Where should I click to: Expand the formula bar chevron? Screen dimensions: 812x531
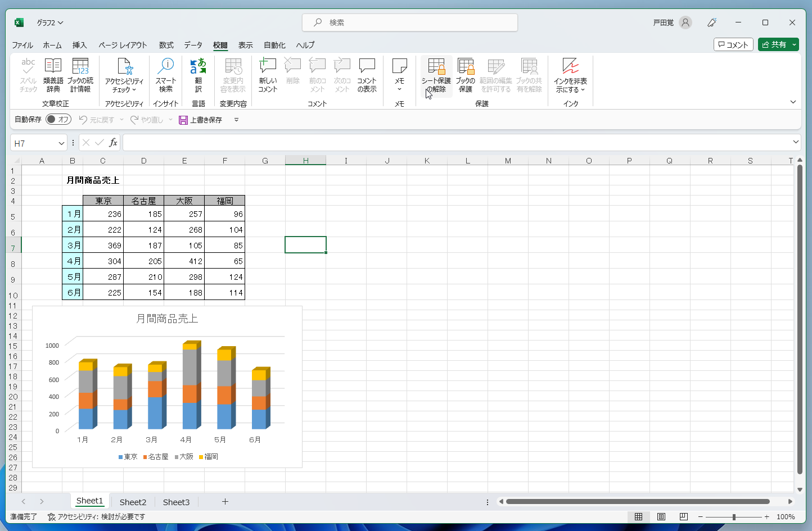[795, 142]
